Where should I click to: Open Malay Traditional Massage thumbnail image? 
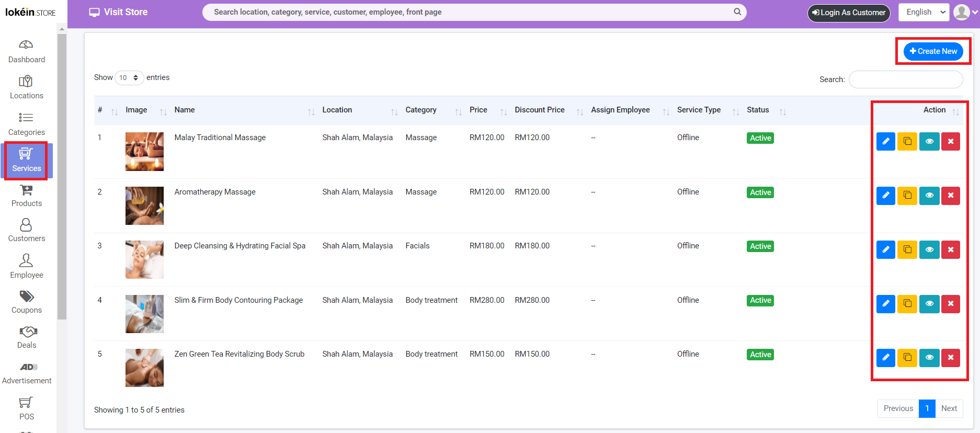point(144,152)
